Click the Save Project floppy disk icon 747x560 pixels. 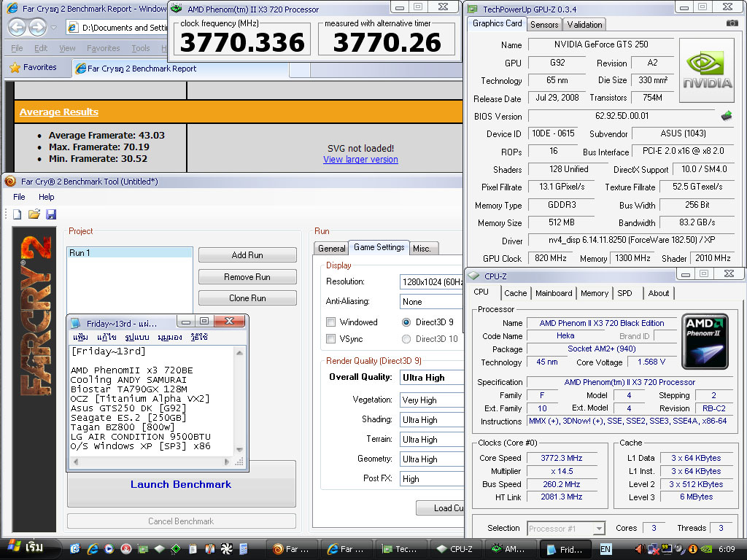coord(50,214)
